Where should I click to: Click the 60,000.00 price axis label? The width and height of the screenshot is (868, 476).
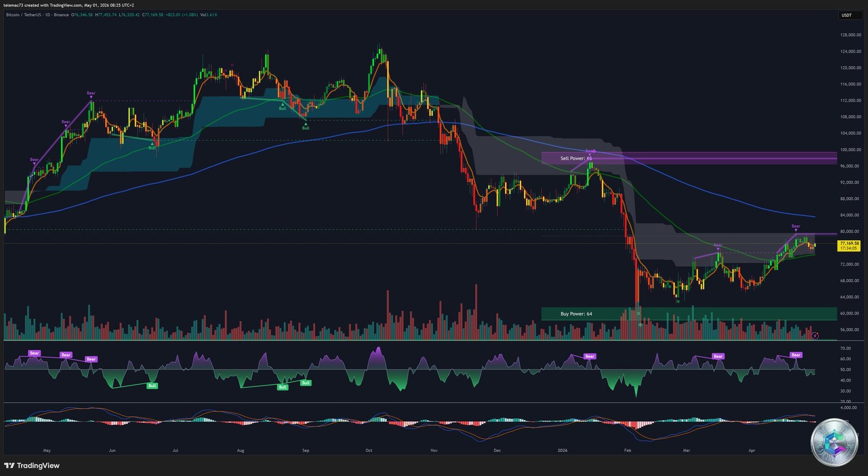coord(851,313)
